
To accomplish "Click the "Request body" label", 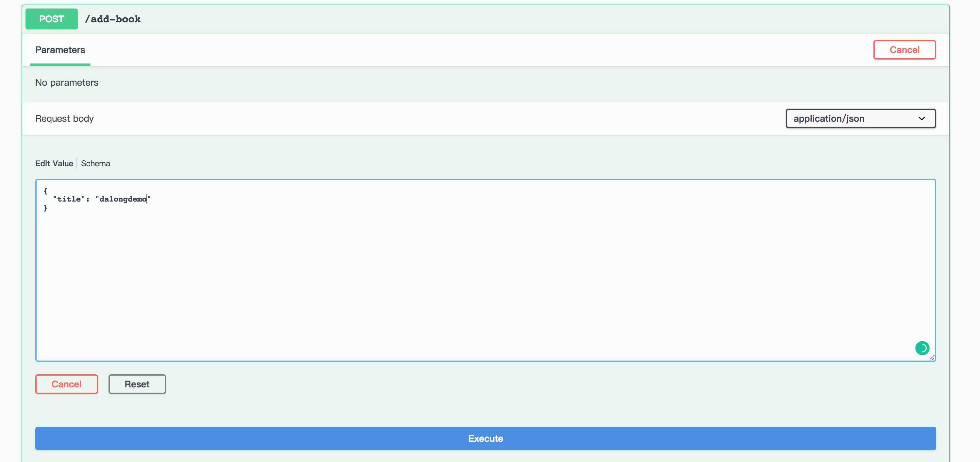I will (x=64, y=118).
